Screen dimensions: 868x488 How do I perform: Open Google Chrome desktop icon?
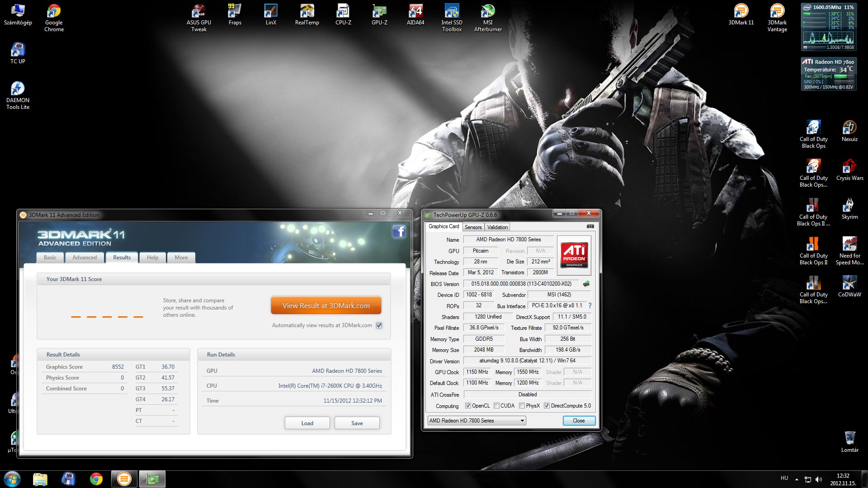[x=54, y=18]
